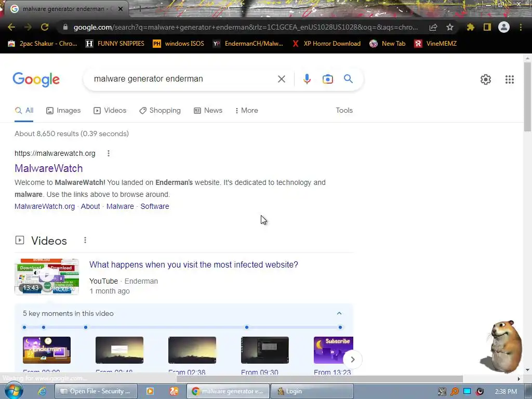This screenshot has height=399, width=532.
Task: Click the address bar URL
Action: click(246, 27)
